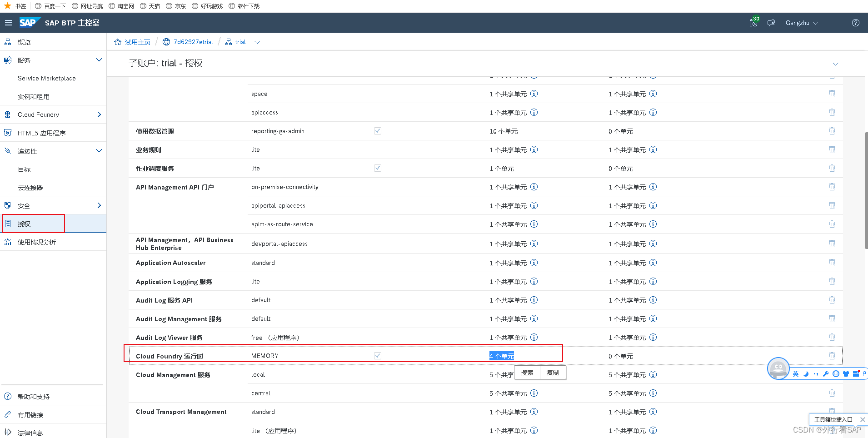Show quota info for Application Autoscaler standard

(x=534, y=263)
